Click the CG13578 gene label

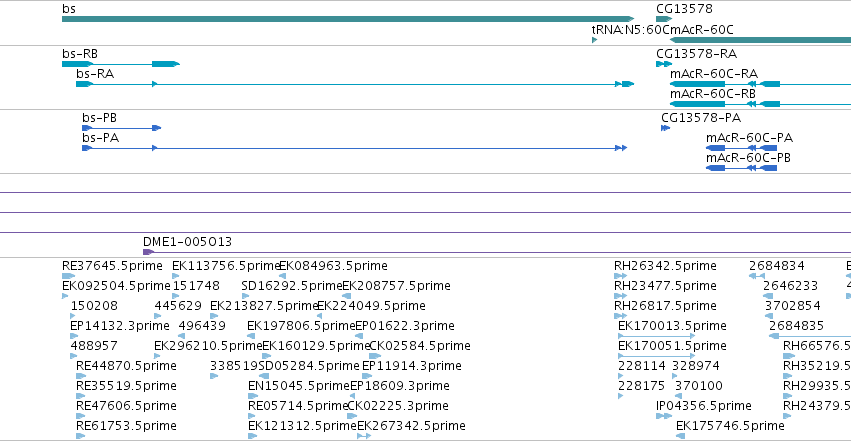(x=684, y=9)
